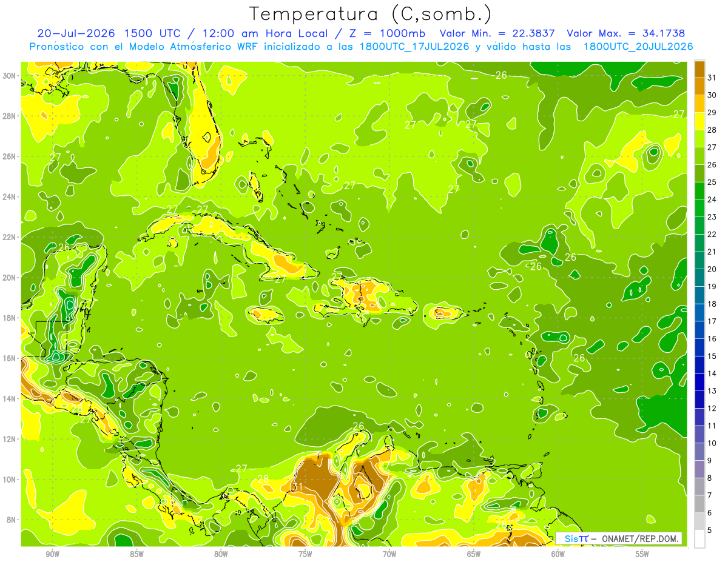The image size is (728, 562).
Task: Click the color scale label '25'
Action: [x=712, y=182]
